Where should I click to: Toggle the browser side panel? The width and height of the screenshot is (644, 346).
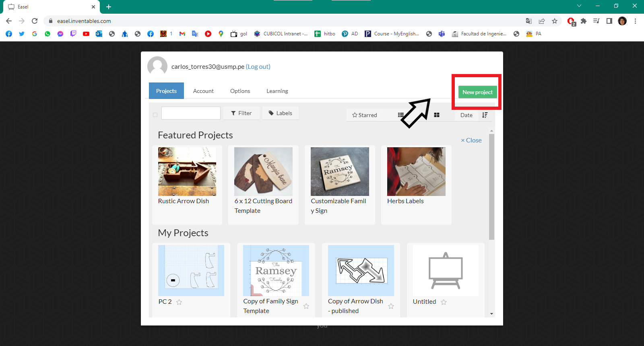pyautogui.click(x=609, y=21)
